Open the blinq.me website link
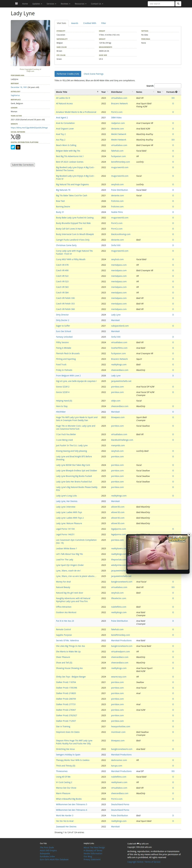The height and width of the screenshot is (868, 192). pyautogui.click(x=29, y=128)
